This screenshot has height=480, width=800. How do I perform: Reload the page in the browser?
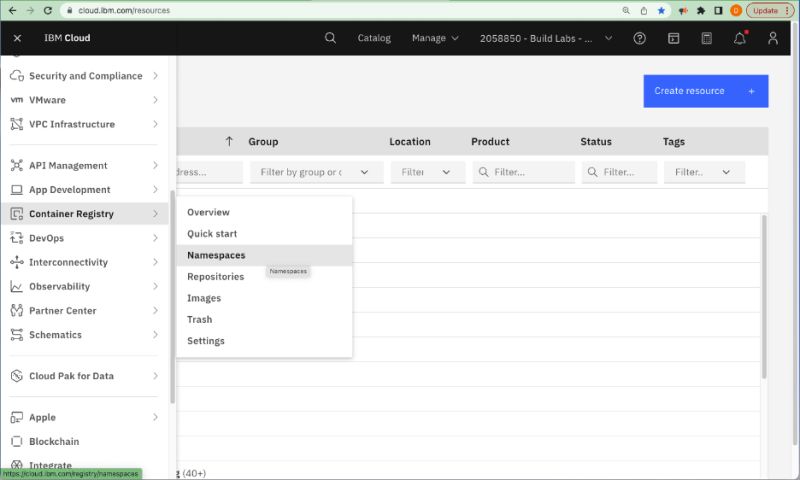47,10
